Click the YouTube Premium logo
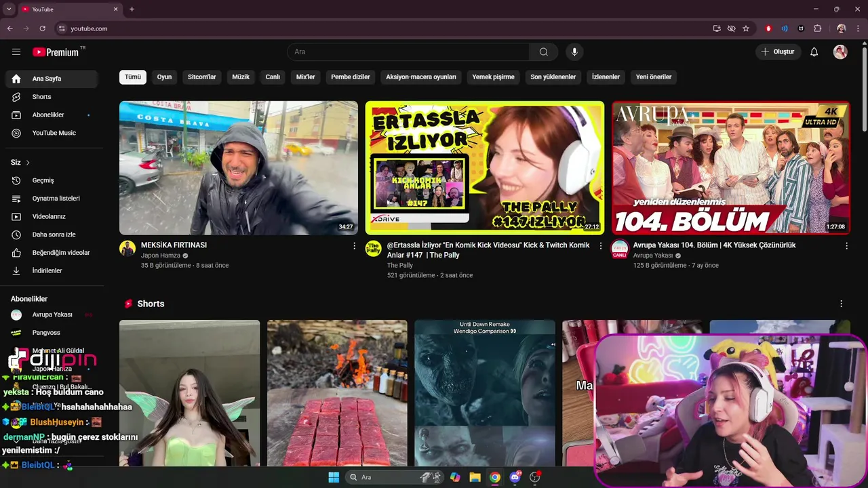 coord(56,52)
